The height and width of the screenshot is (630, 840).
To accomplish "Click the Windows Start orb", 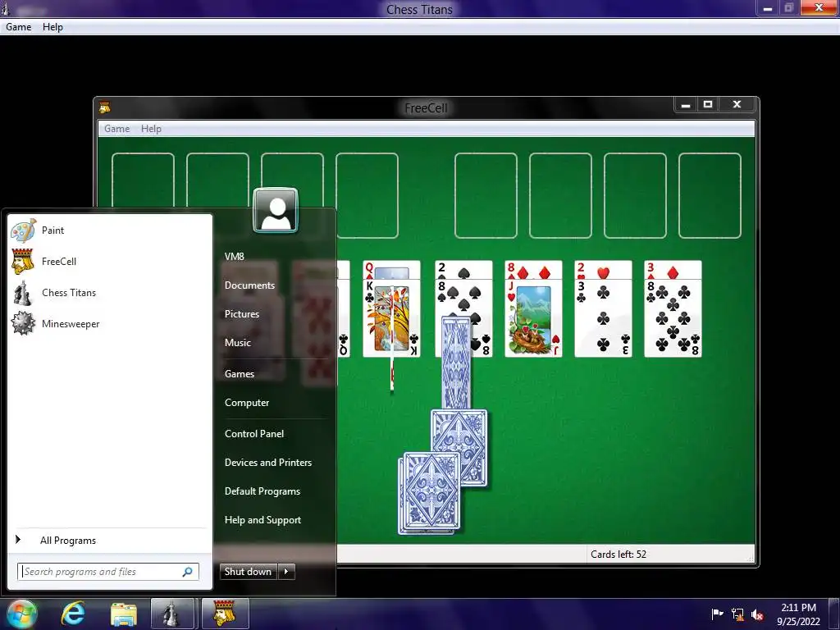I will (x=21, y=614).
